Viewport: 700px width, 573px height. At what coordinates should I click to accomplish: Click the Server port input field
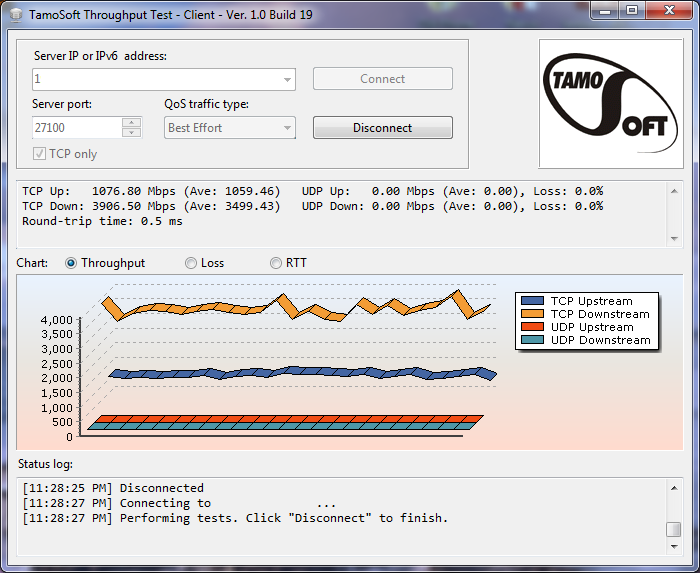point(77,128)
